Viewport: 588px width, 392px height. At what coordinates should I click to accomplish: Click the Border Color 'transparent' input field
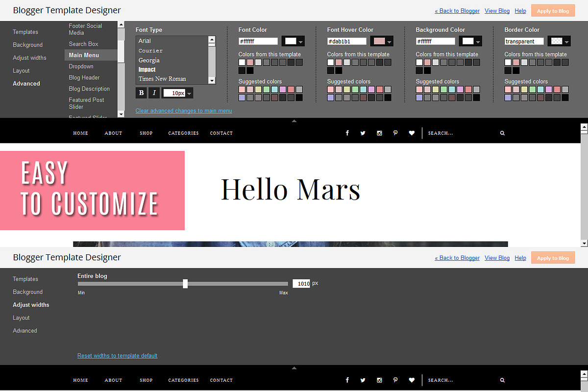tap(524, 42)
